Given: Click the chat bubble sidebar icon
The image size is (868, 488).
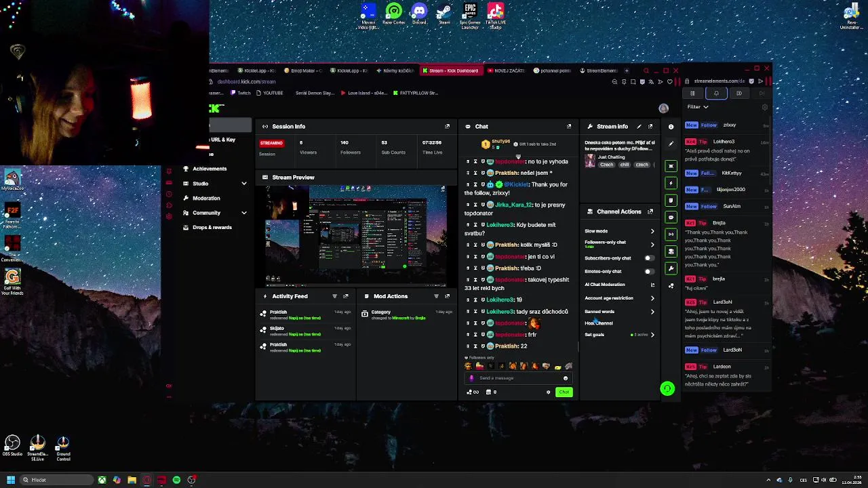Looking at the screenshot, I should (671, 218).
